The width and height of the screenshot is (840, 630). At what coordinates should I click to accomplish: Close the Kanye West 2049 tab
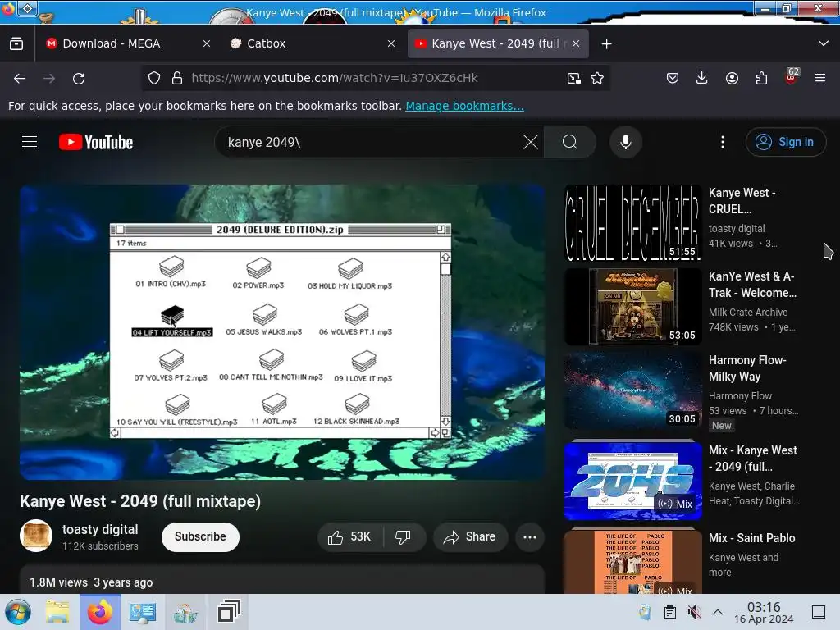pos(576,44)
